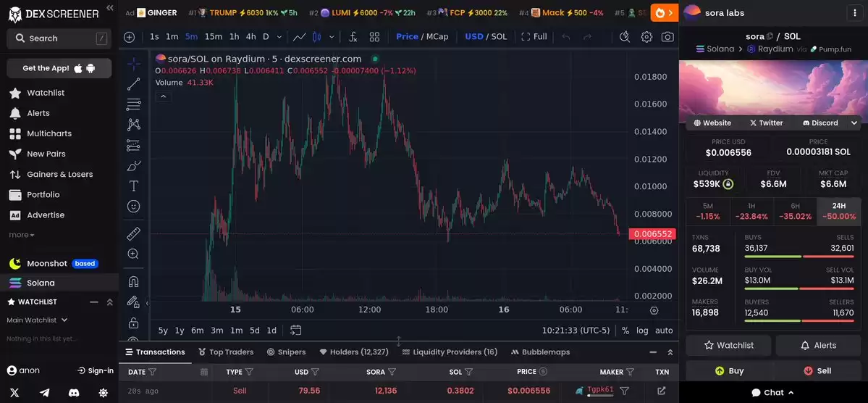Open the trending fire icon button
The width and height of the screenshot is (868, 403).
click(665, 12)
